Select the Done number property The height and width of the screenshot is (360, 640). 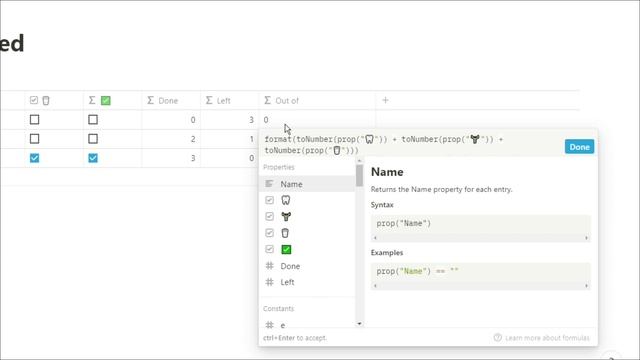[307, 266]
